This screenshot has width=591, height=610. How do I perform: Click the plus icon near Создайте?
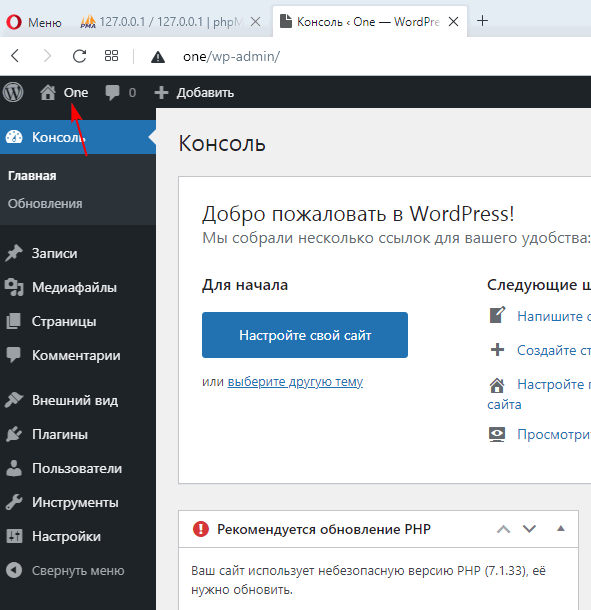pyautogui.click(x=497, y=350)
